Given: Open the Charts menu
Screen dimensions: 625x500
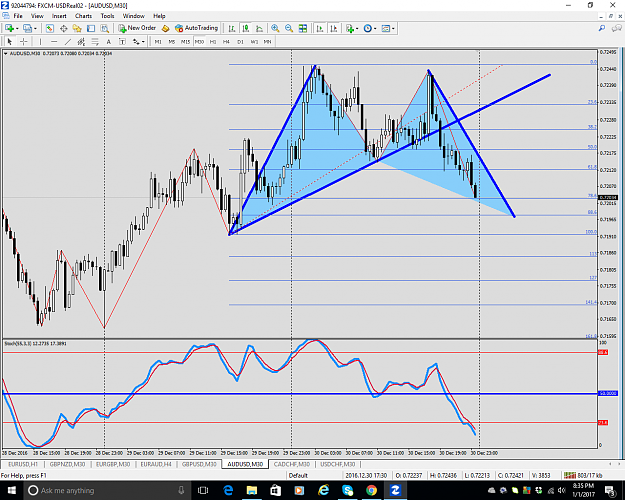Looking at the screenshot, I should [83, 16].
